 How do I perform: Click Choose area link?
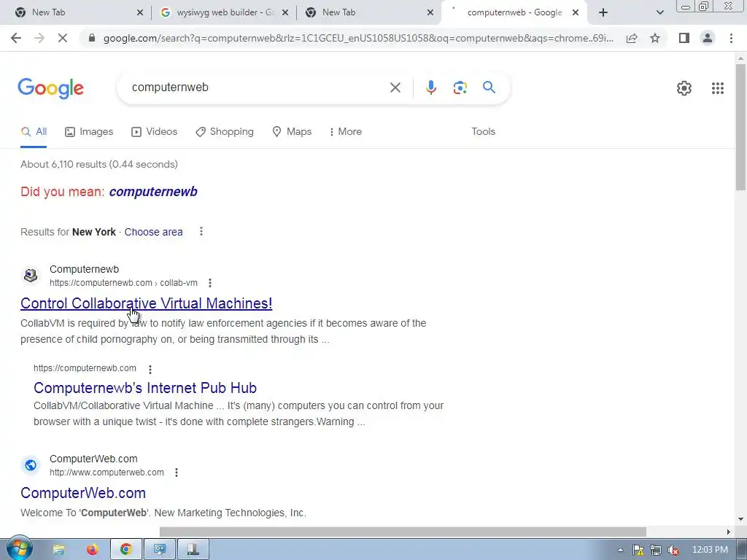point(153,232)
